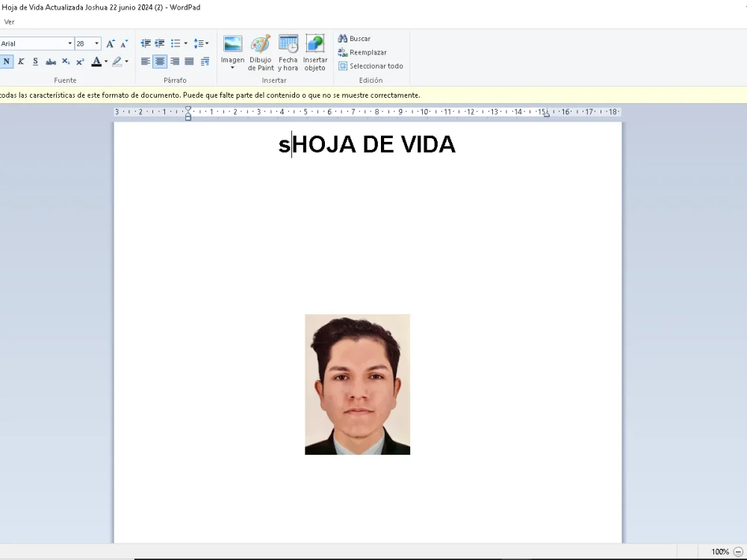The height and width of the screenshot is (560, 747).
Task: Expand the bullet list style dropdown
Action: pos(185,44)
